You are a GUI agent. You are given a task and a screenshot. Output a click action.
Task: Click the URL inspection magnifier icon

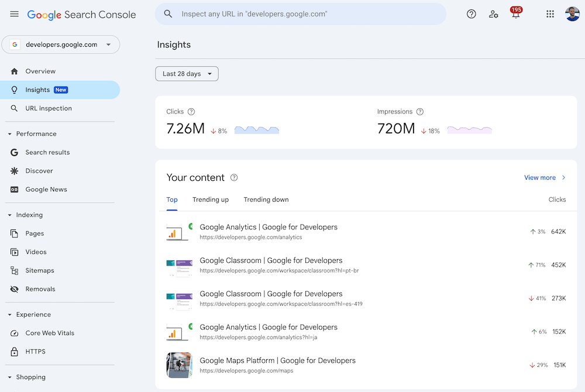14,108
